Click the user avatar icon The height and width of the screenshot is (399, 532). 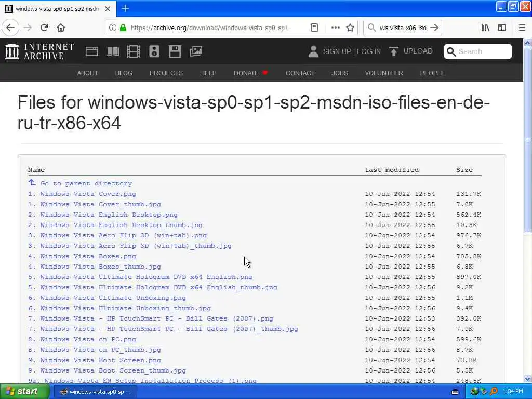tap(313, 51)
